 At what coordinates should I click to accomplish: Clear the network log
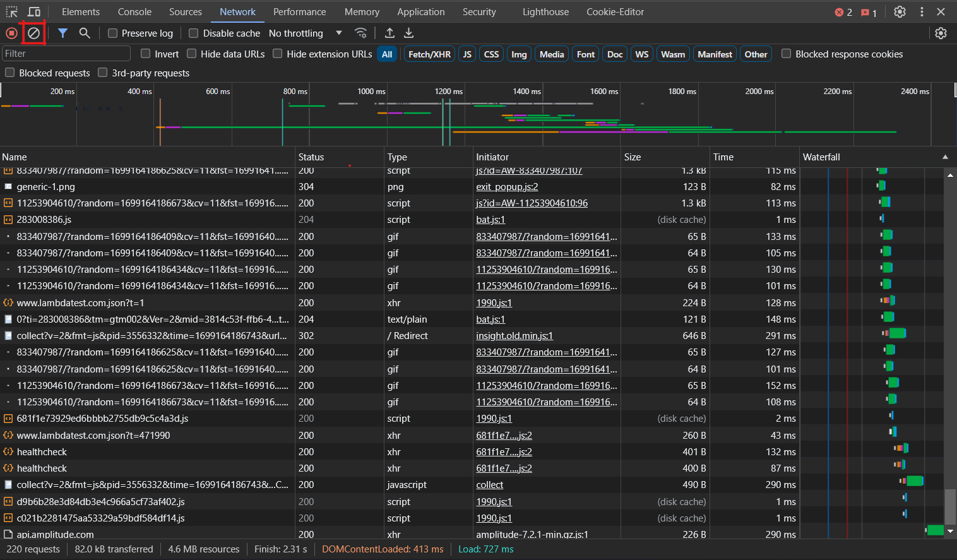pyautogui.click(x=33, y=33)
